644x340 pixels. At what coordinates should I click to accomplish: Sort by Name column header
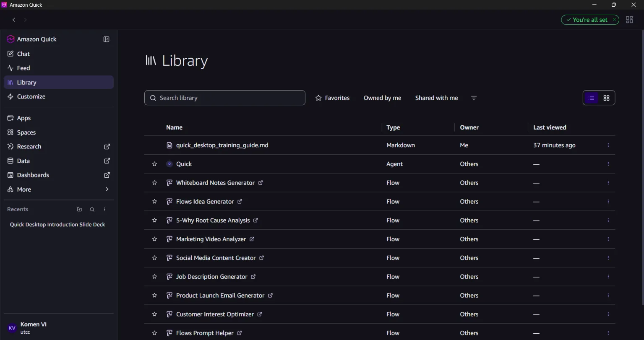(174, 127)
